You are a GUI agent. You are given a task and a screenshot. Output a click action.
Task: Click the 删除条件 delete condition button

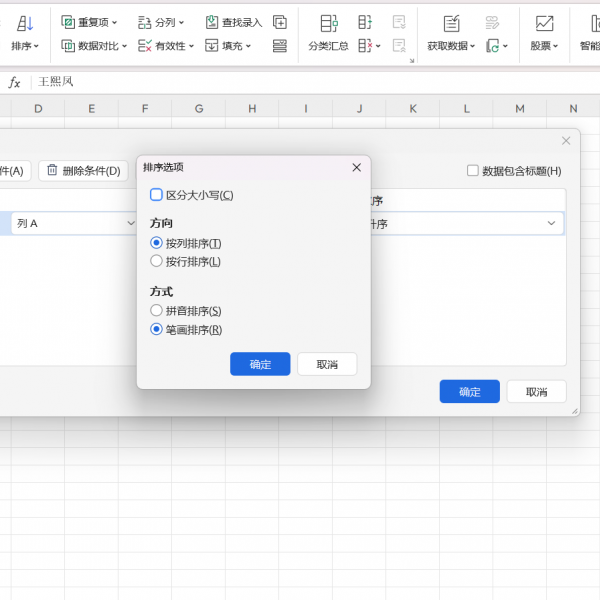83,171
